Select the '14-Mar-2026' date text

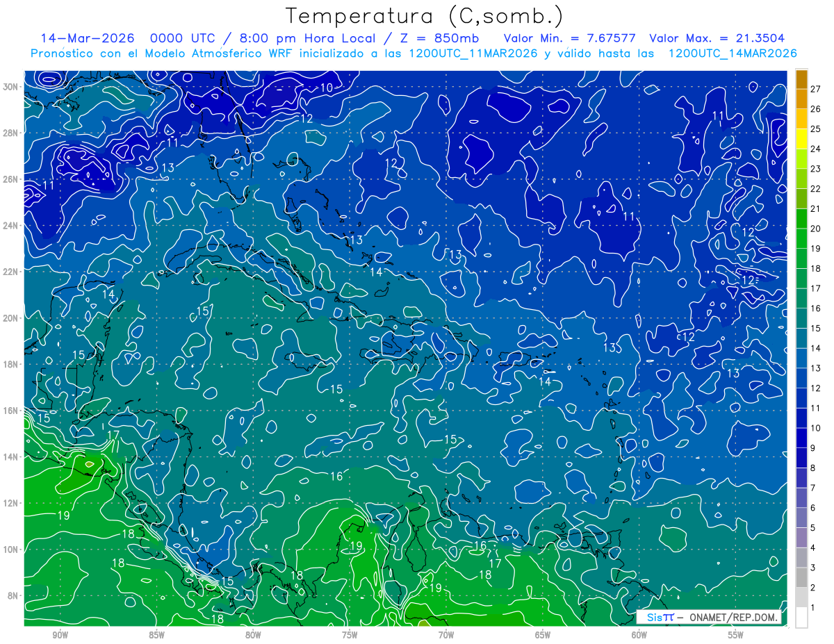pos(88,38)
